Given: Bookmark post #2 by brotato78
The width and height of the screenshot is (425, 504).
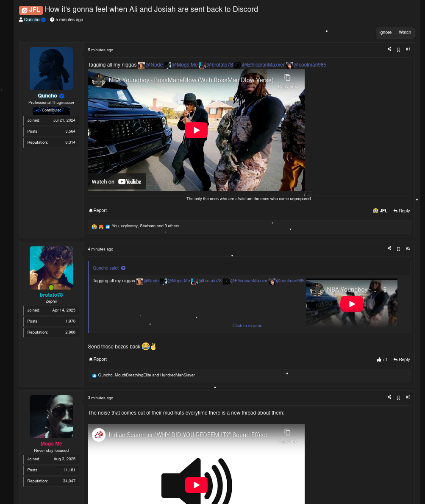Looking at the screenshot, I should pyautogui.click(x=398, y=249).
